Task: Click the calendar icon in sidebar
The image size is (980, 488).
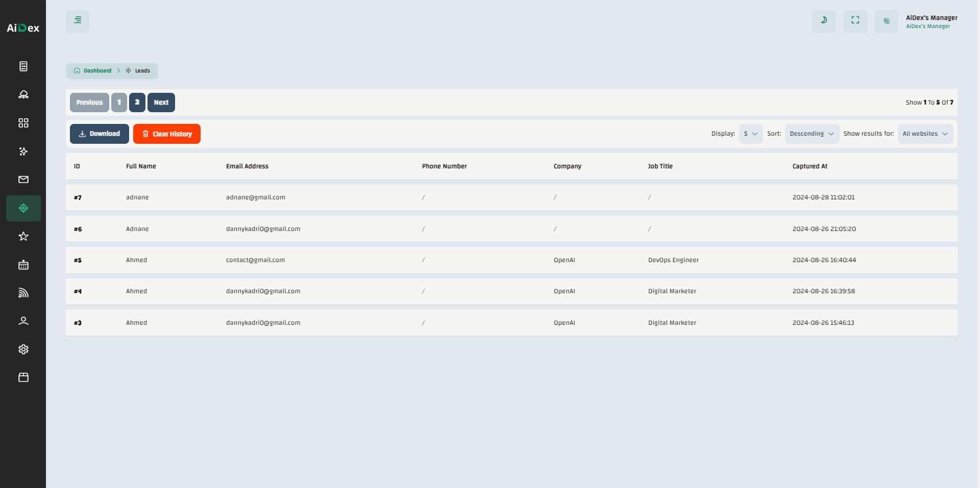Action: click(x=23, y=265)
